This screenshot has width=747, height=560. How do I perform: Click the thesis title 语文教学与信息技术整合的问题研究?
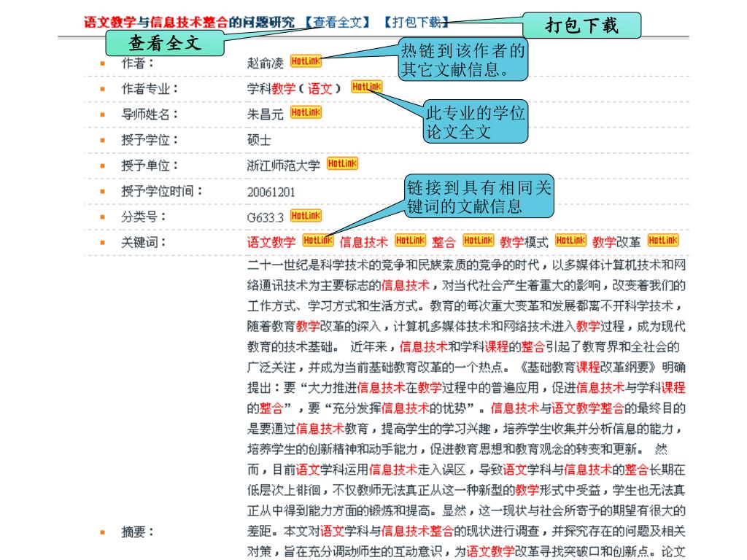coord(189,22)
